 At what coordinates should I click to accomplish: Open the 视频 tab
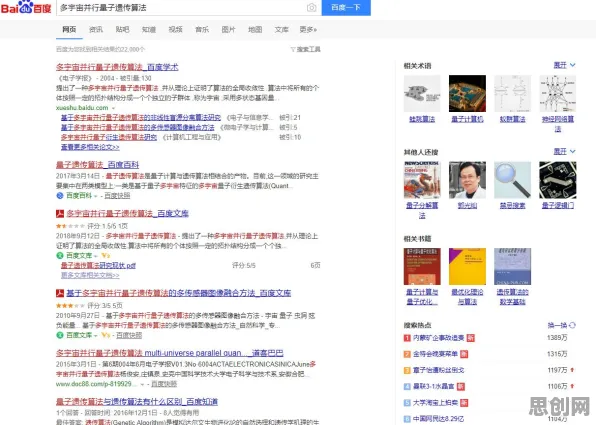[x=176, y=29]
